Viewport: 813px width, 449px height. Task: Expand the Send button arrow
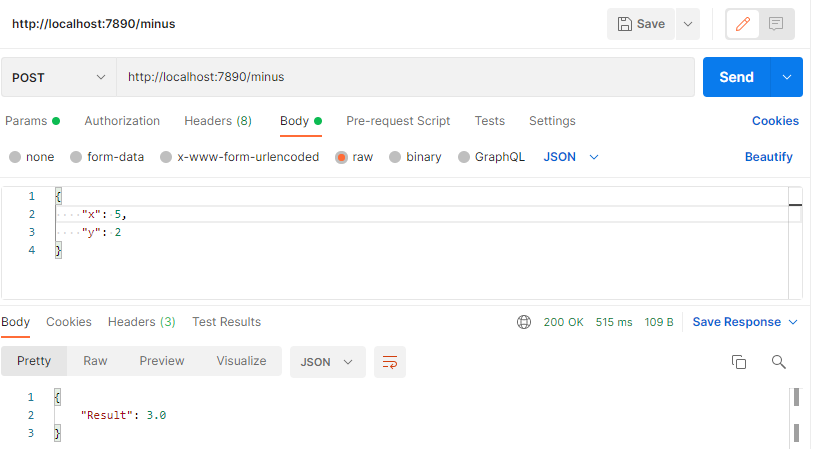point(787,77)
